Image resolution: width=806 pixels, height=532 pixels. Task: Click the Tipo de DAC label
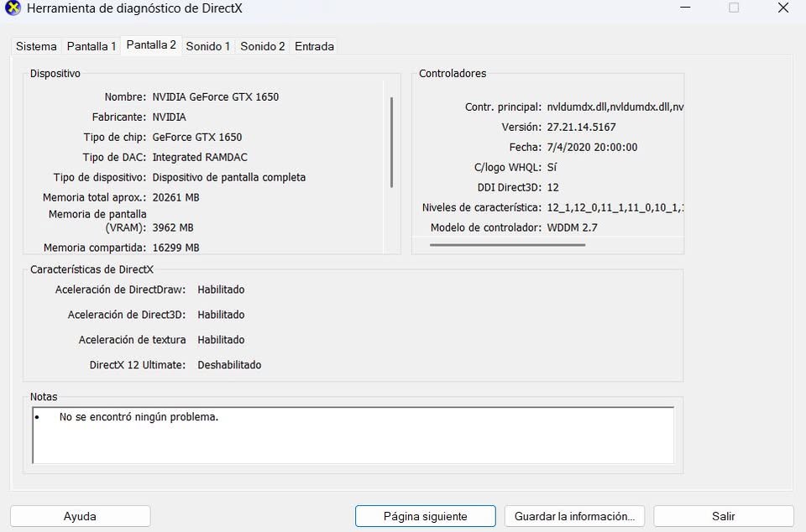[115, 157]
